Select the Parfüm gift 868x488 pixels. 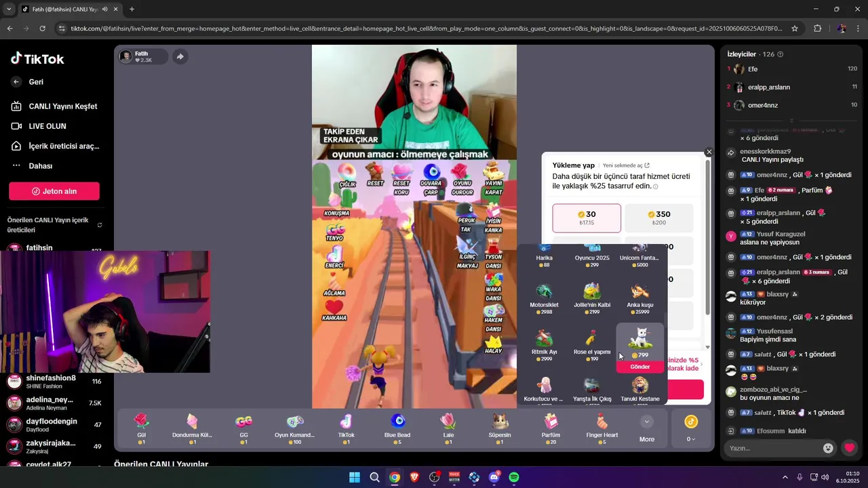coord(551,429)
